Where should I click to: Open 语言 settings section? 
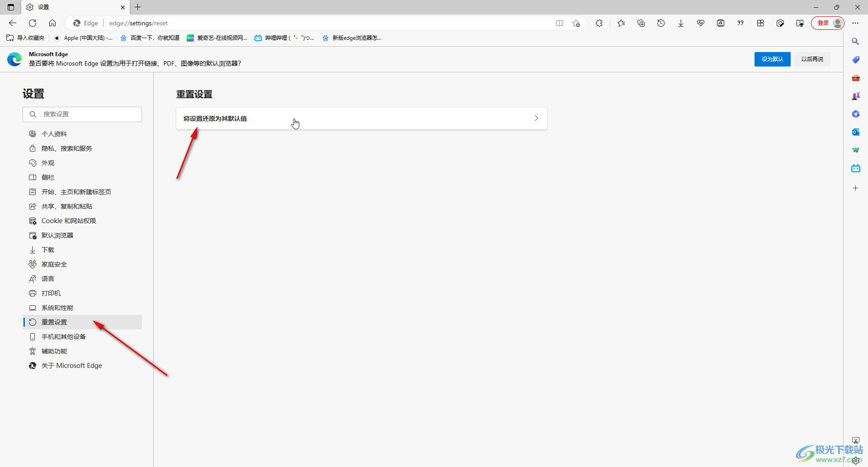[82, 279]
